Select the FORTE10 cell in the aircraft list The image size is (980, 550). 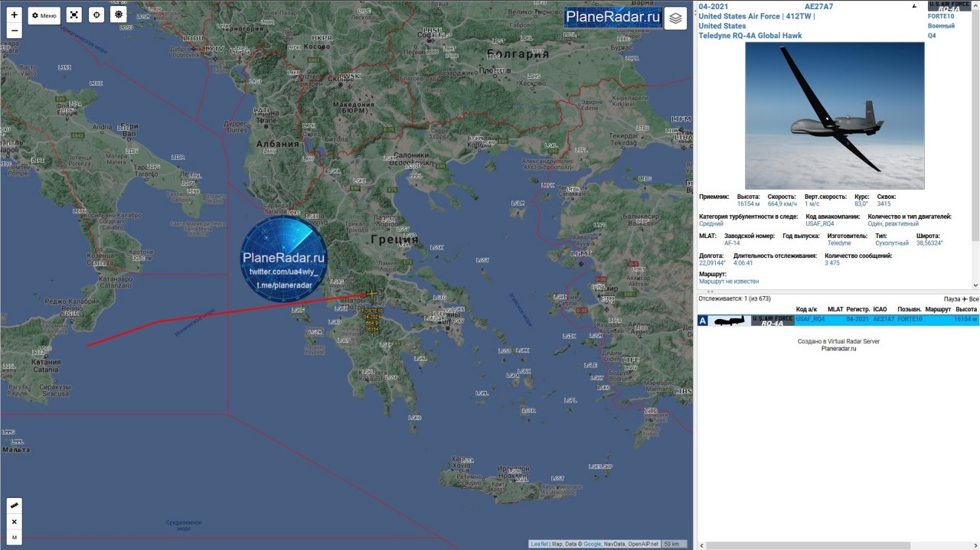click(x=910, y=318)
